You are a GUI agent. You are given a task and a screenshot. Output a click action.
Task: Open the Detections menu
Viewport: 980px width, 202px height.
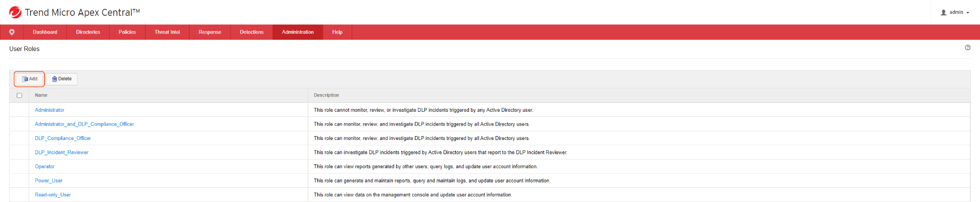(252, 32)
